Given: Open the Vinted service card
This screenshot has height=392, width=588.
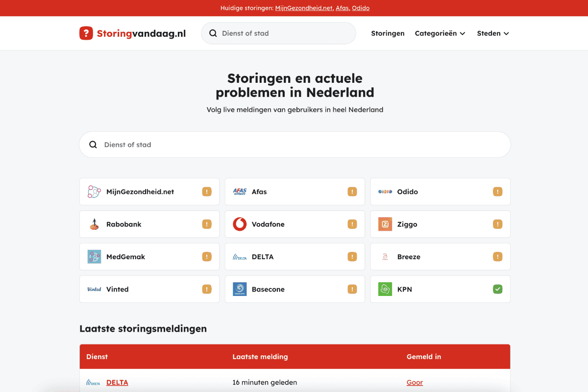Looking at the screenshot, I should click(149, 290).
